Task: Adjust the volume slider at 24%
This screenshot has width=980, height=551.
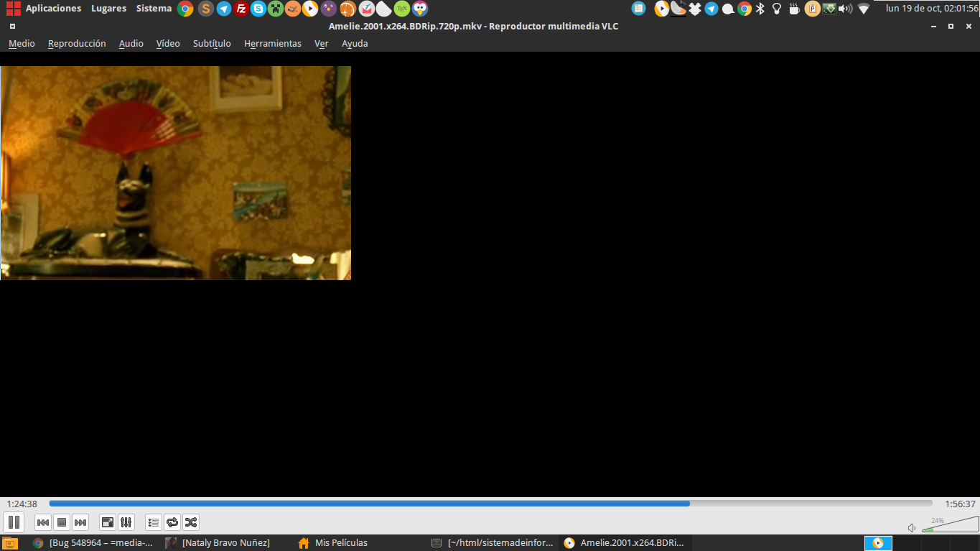Action: (x=950, y=524)
